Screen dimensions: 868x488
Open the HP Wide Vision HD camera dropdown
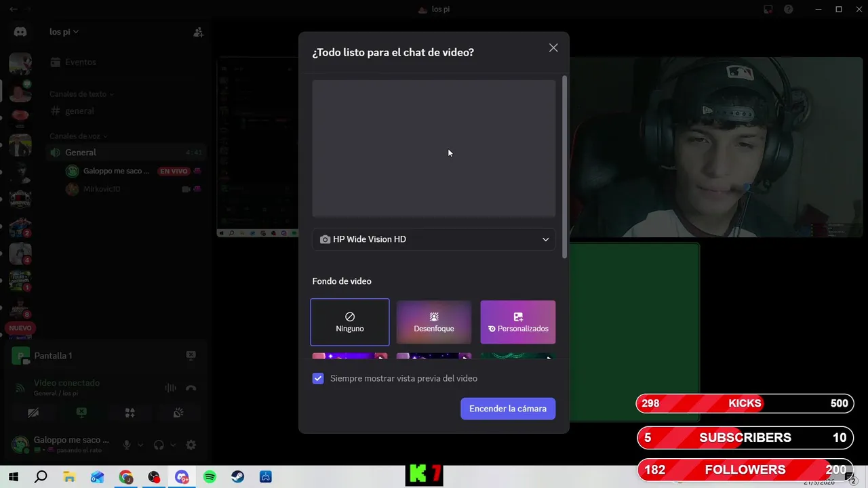434,239
